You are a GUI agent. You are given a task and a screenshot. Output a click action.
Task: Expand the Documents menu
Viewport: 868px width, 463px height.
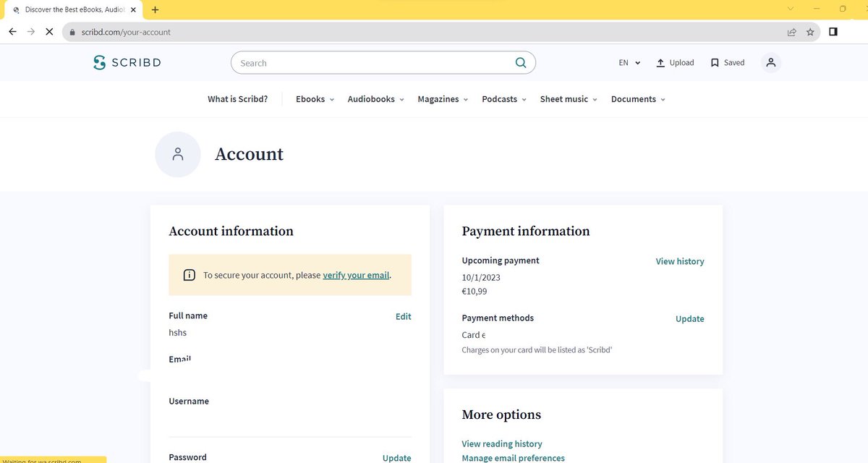coord(638,99)
